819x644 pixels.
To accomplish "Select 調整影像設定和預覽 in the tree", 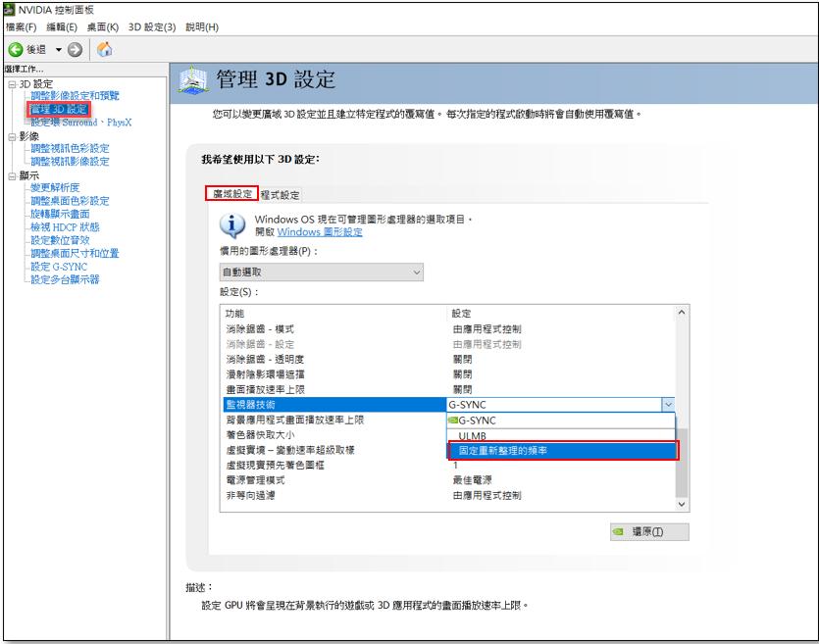I will pos(75,95).
